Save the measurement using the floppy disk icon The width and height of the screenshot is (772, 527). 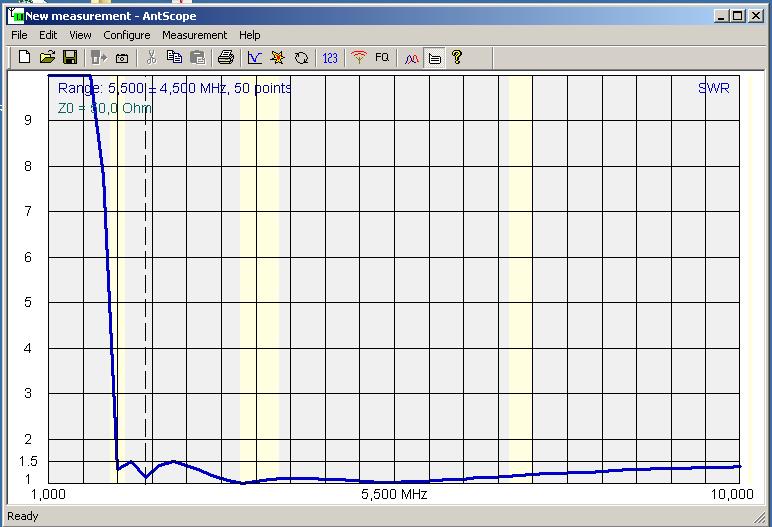pos(70,58)
